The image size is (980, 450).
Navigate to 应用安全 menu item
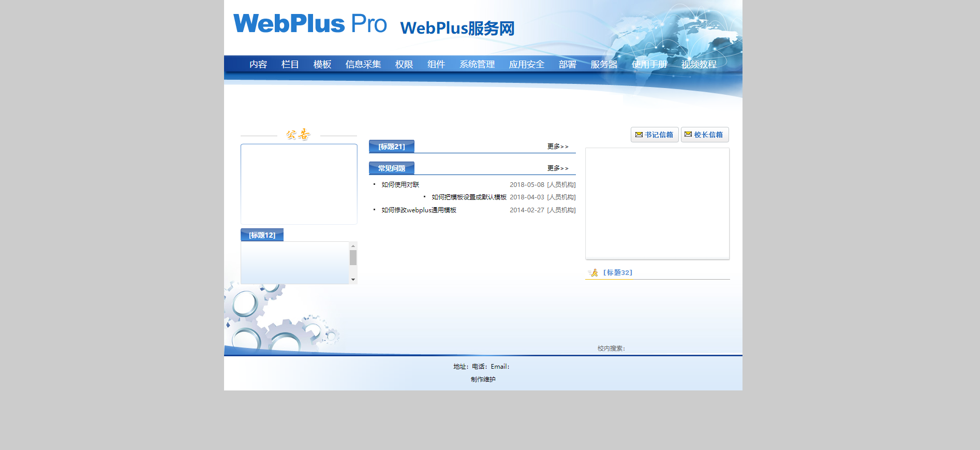pyautogui.click(x=526, y=64)
